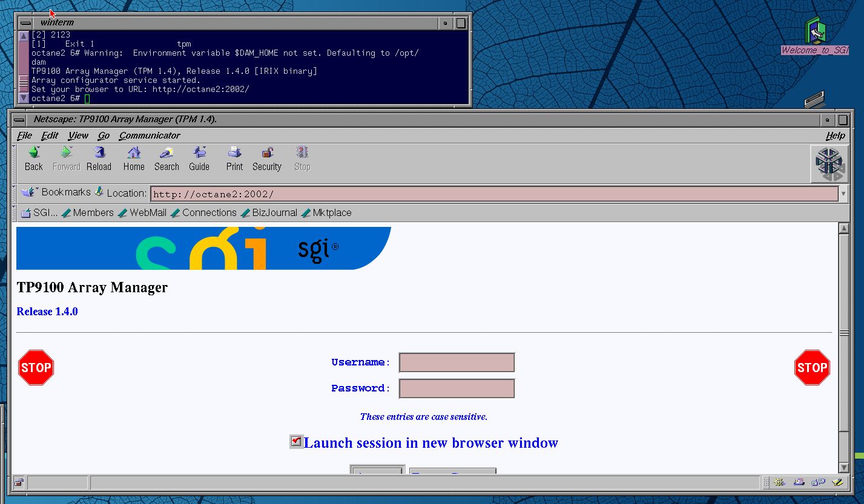Click 'Array configurator service started.' line in winterm
Image resolution: width=864 pixels, height=504 pixels.
point(116,80)
